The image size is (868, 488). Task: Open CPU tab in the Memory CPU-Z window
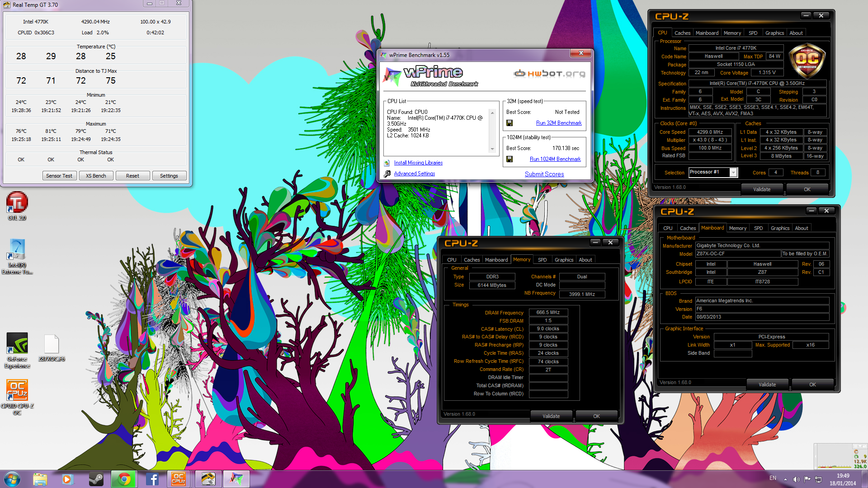click(452, 260)
